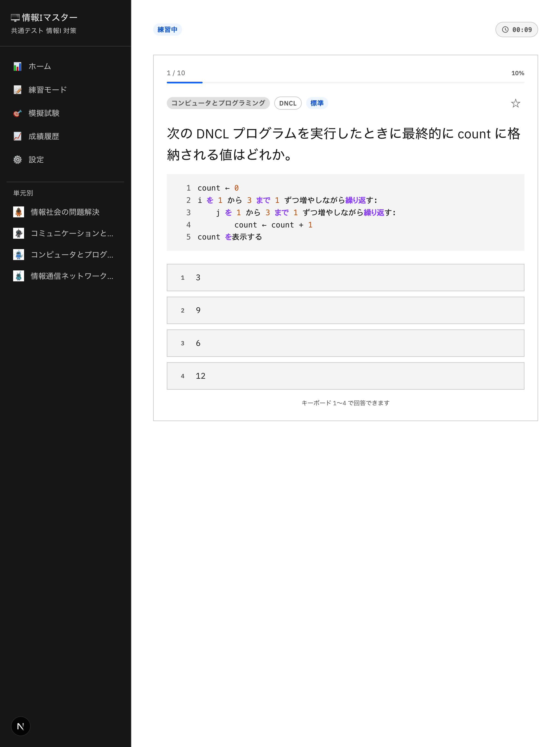Click the コンピュータとプログラミング question tag
This screenshot has width=560, height=747.
point(218,103)
